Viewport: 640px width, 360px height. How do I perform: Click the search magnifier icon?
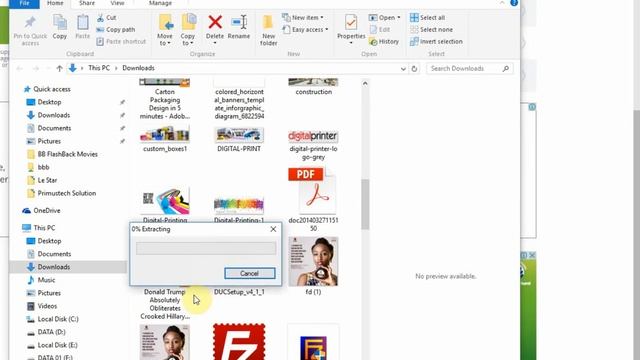(506, 69)
